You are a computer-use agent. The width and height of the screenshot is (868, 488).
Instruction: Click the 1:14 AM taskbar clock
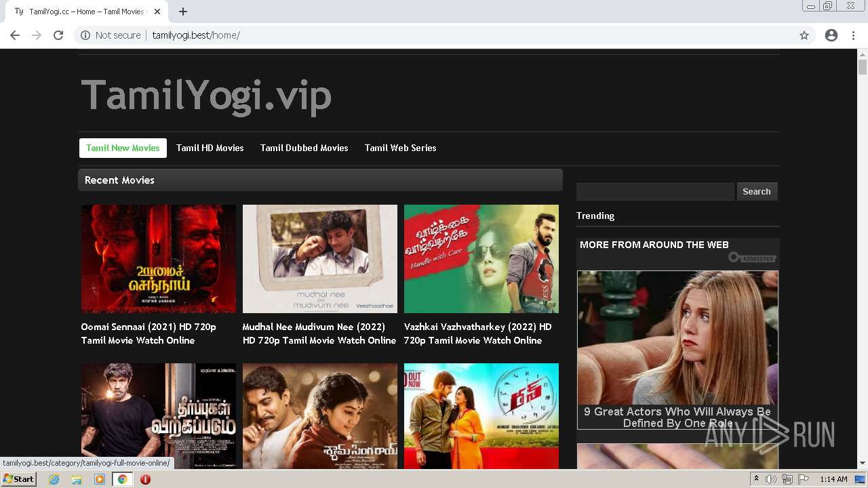tap(833, 479)
